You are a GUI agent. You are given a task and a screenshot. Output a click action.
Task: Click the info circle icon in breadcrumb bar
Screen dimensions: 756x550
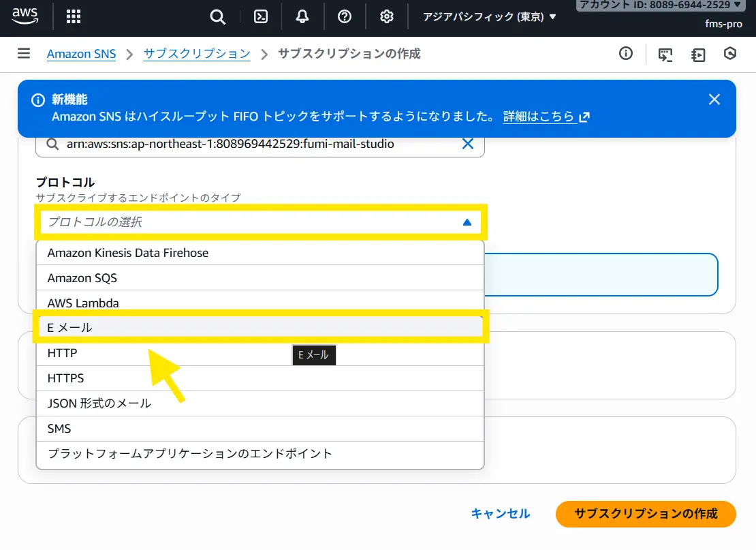click(x=625, y=54)
